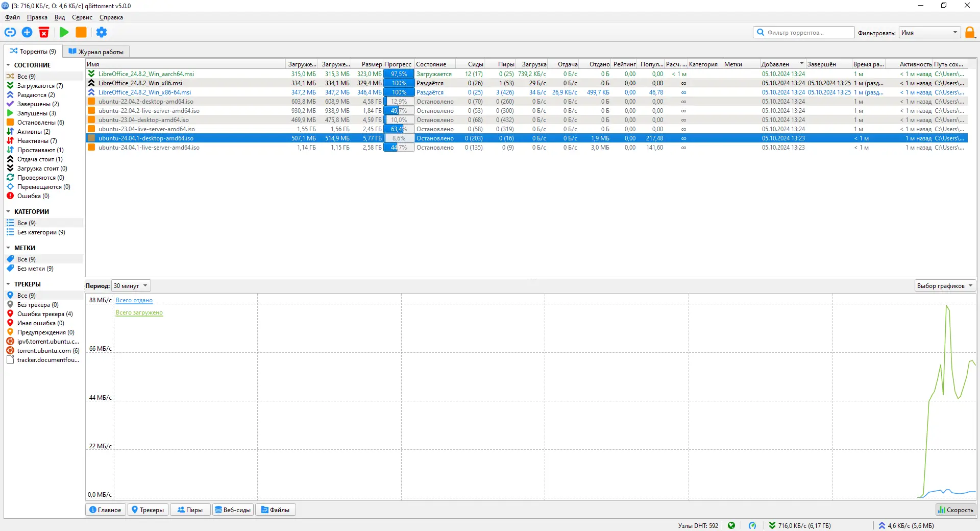Screen dimensions: 980x531
Task: Sort torrents by the Добавлен column
Action: point(782,64)
